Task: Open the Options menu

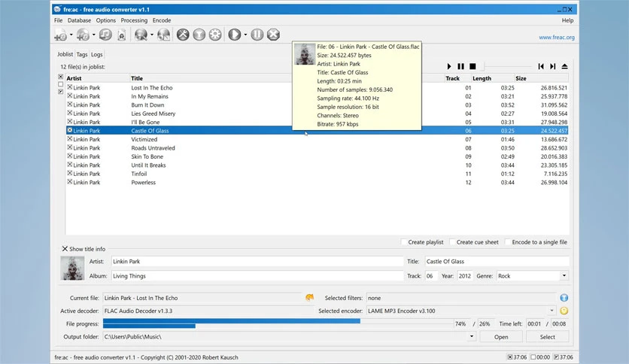Action: pyautogui.click(x=106, y=20)
